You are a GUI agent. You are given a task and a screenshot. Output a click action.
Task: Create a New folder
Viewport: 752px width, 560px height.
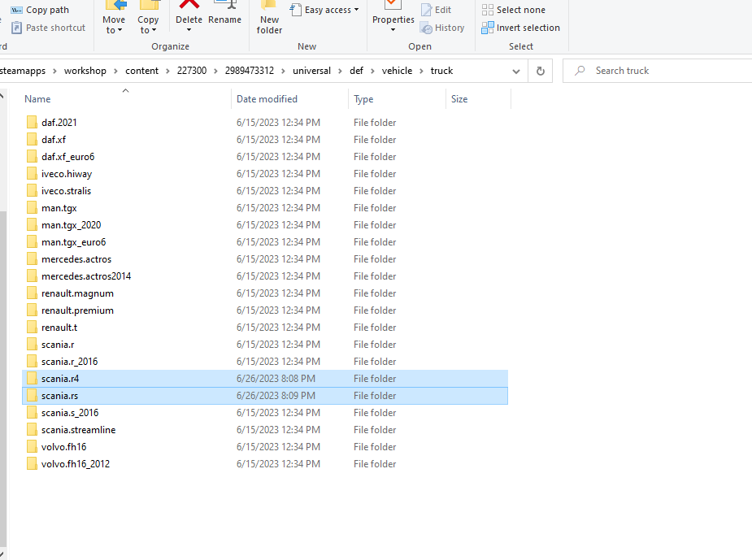269,18
